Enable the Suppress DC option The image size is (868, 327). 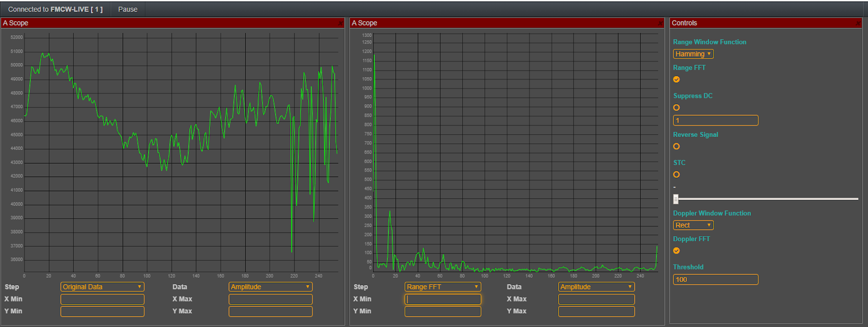click(x=676, y=108)
